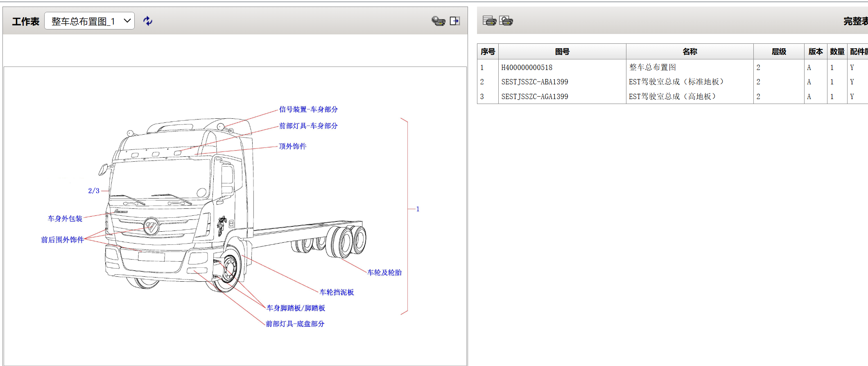Click callout number 1 beside the bracket
868x366 pixels.
418,209
